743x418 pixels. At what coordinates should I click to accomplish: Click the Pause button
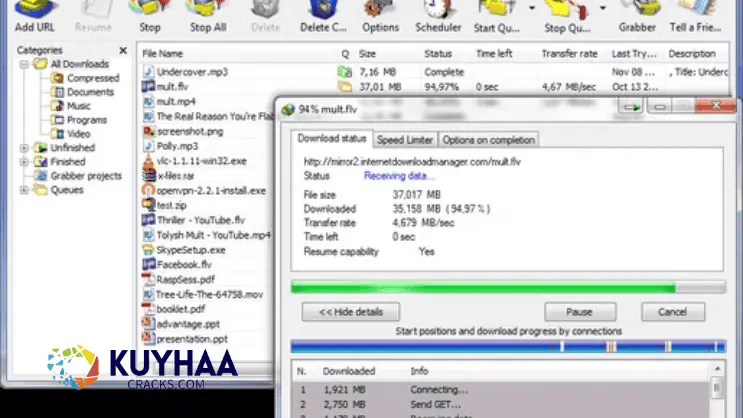click(579, 312)
